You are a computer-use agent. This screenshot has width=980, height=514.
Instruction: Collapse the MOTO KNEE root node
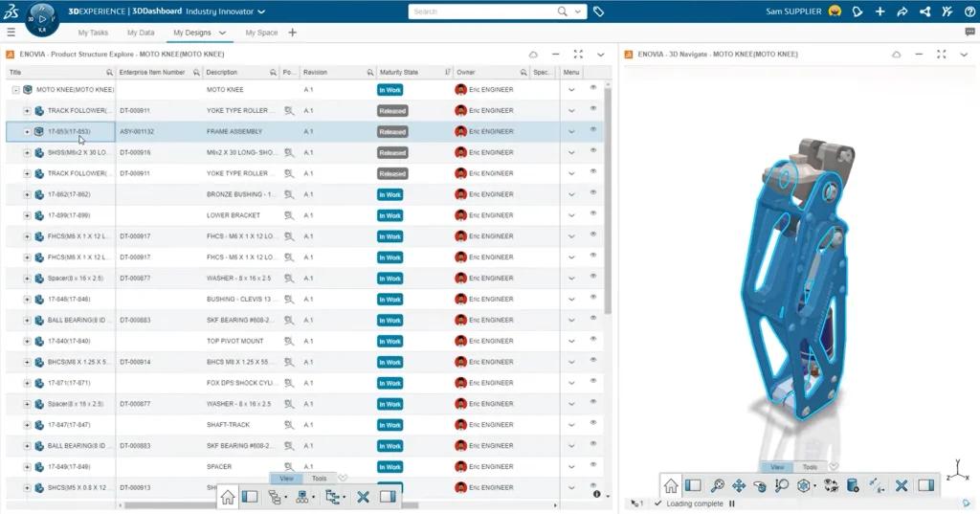(x=16, y=90)
